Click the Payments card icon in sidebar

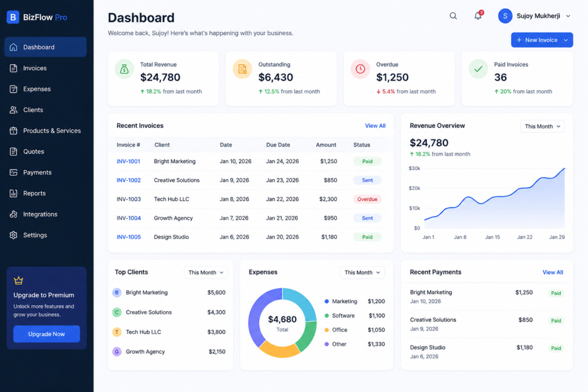click(x=14, y=172)
